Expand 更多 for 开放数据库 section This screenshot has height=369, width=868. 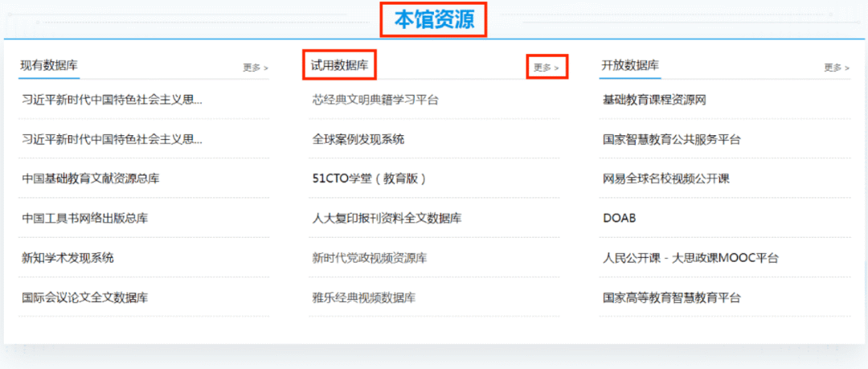[837, 68]
